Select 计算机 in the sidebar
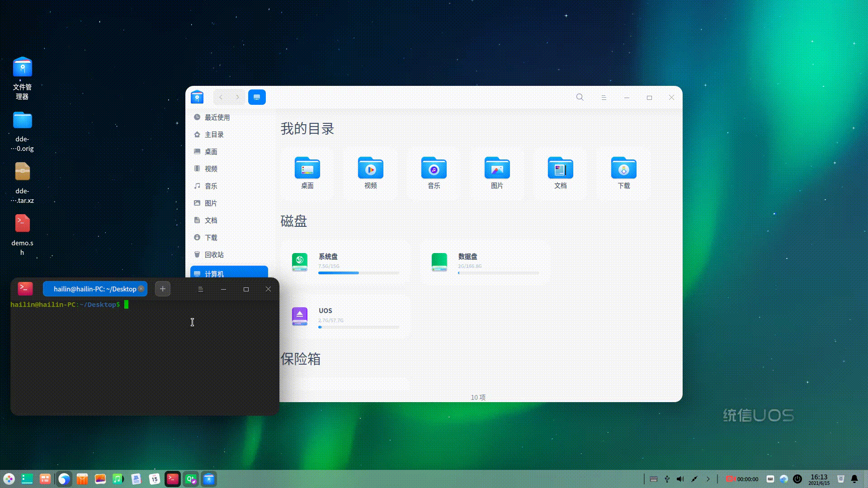The image size is (868, 488). pyautogui.click(x=229, y=272)
